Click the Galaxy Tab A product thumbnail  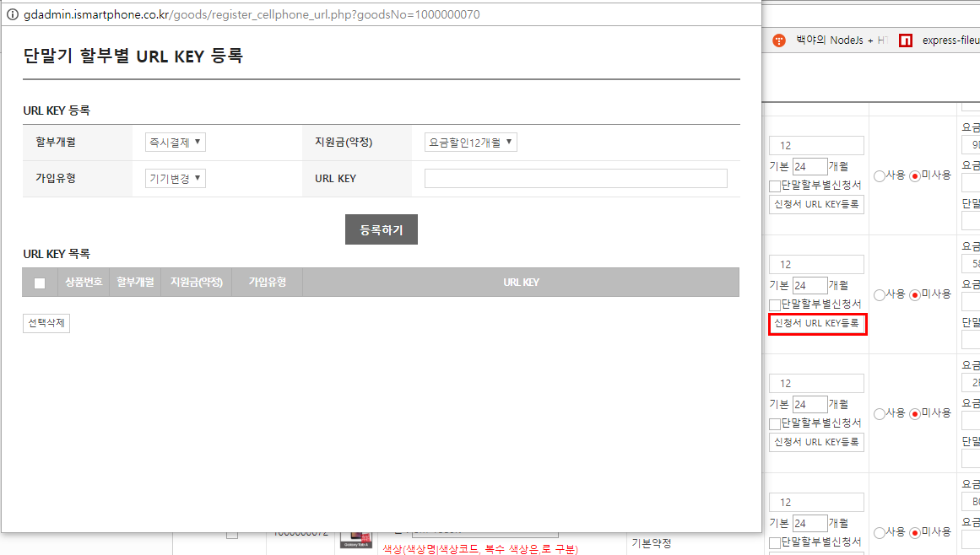click(354, 539)
